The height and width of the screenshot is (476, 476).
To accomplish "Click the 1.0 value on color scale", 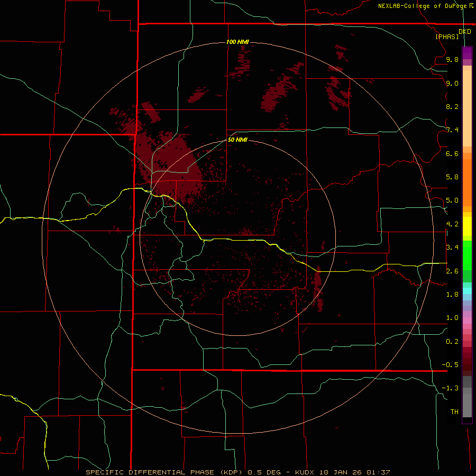I will [x=452, y=318].
